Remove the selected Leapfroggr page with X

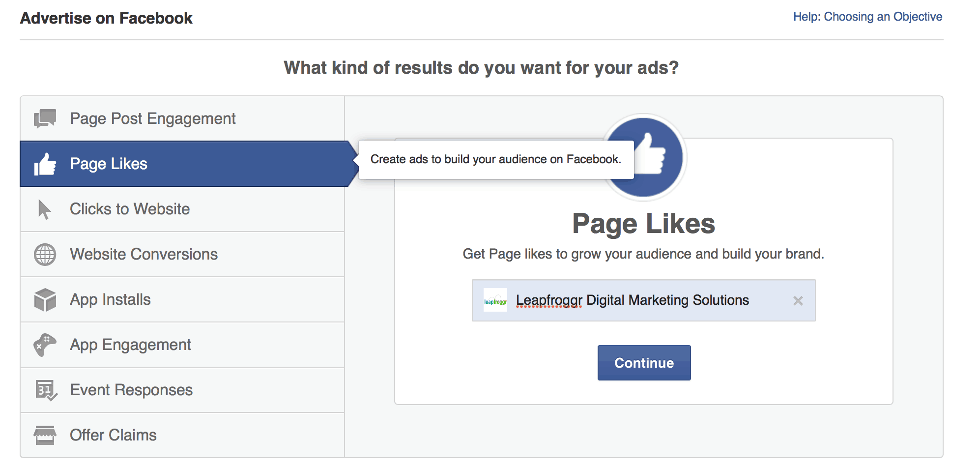(x=798, y=301)
